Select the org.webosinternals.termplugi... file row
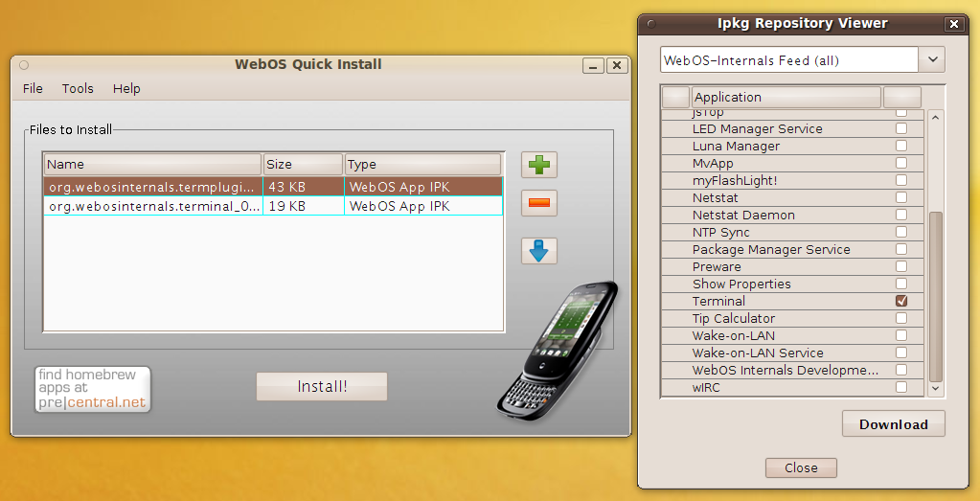Viewport: 980px width, 501px height. tap(273, 187)
